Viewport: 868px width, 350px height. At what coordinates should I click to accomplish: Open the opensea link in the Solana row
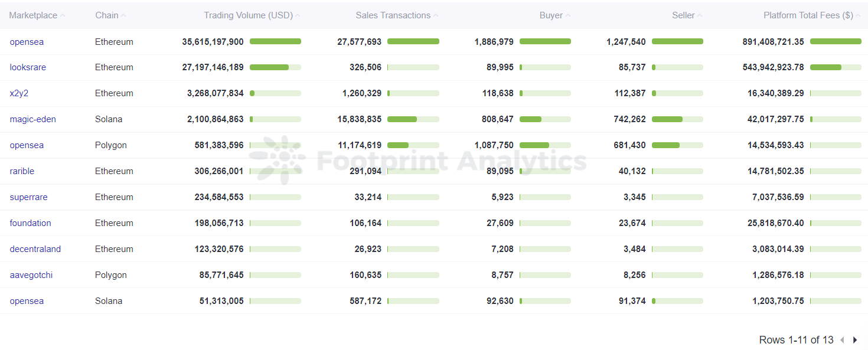coord(27,301)
